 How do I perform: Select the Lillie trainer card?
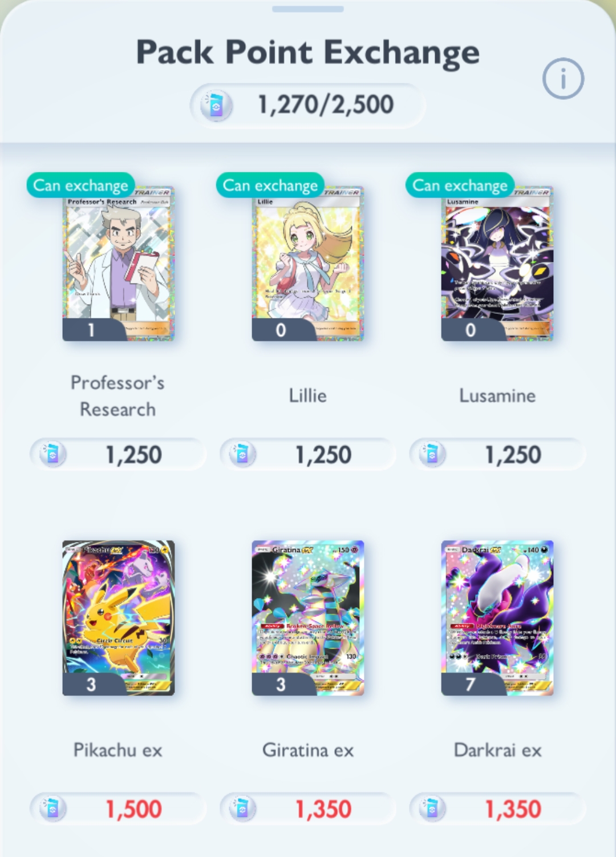point(308,264)
